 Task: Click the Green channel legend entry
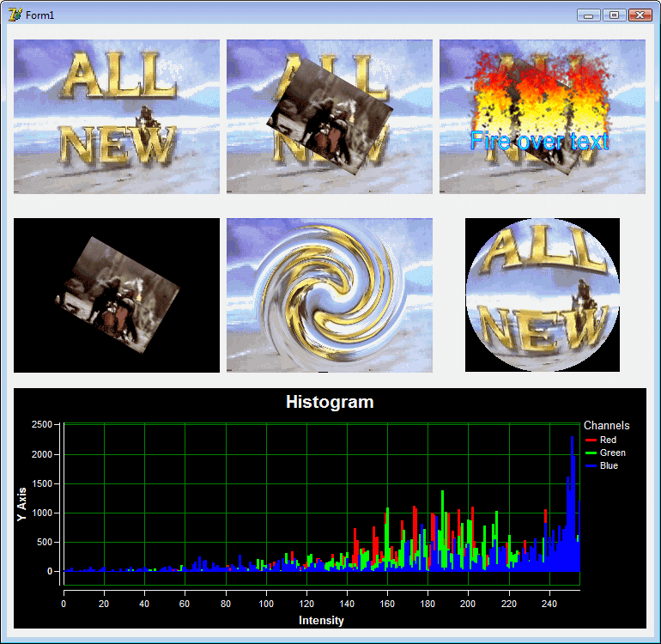coord(606,453)
